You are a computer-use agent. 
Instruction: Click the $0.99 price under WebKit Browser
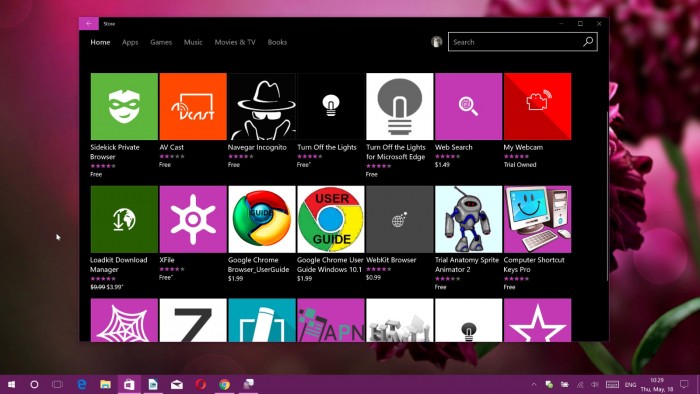pos(374,277)
